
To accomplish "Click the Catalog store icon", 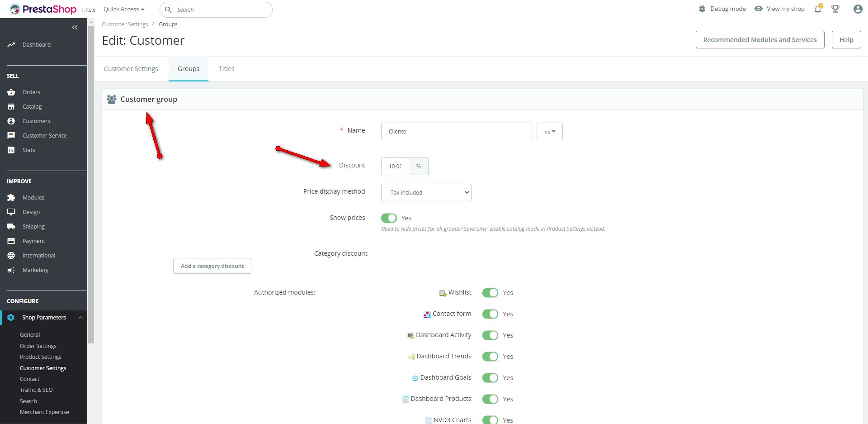I will tap(11, 106).
